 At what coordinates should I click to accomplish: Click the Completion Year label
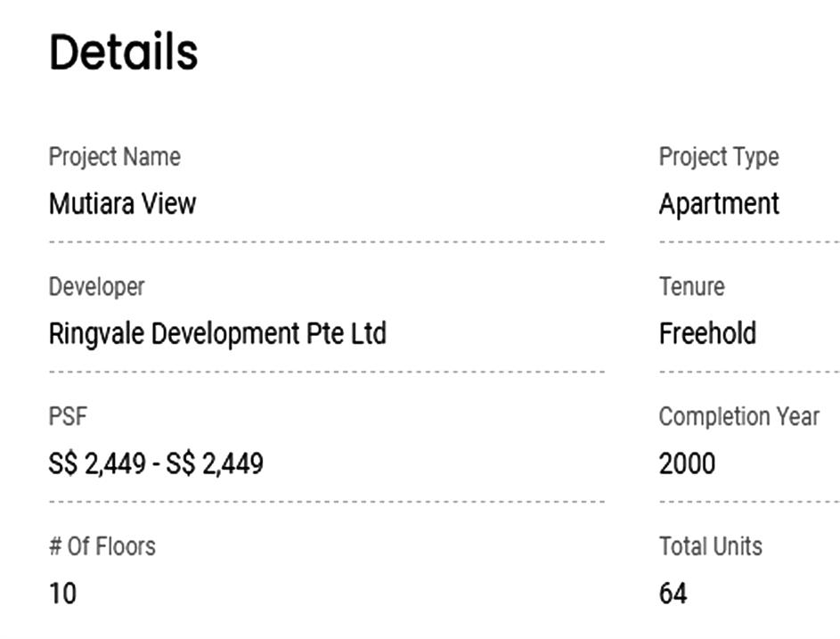(x=738, y=416)
